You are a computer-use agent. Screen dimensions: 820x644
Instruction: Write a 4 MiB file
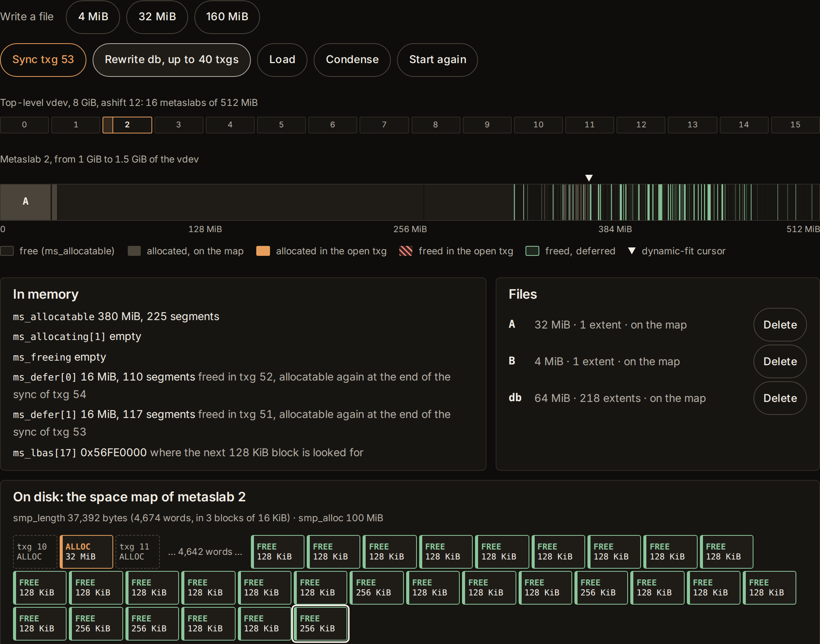coord(93,17)
